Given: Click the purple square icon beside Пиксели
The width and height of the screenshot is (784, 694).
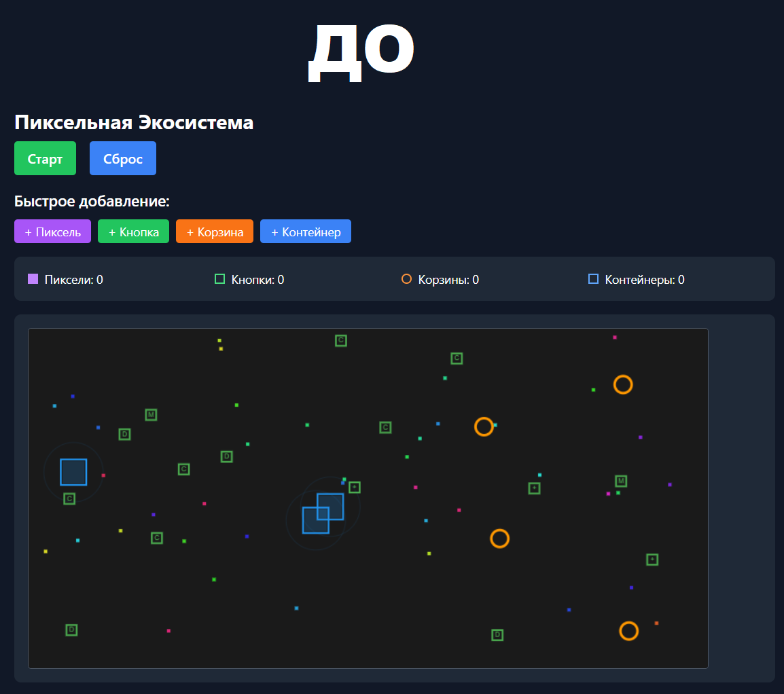Looking at the screenshot, I should pyautogui.click(x=33, y=279).
